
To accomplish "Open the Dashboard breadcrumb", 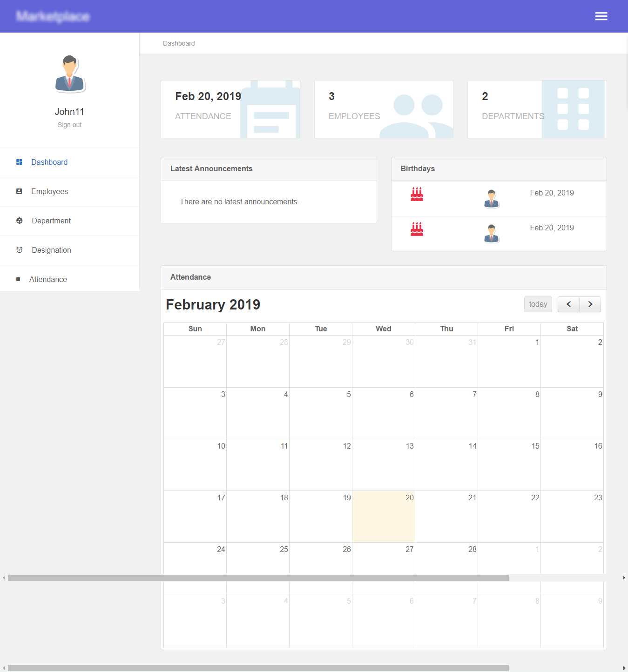I will tap(179, 43).
